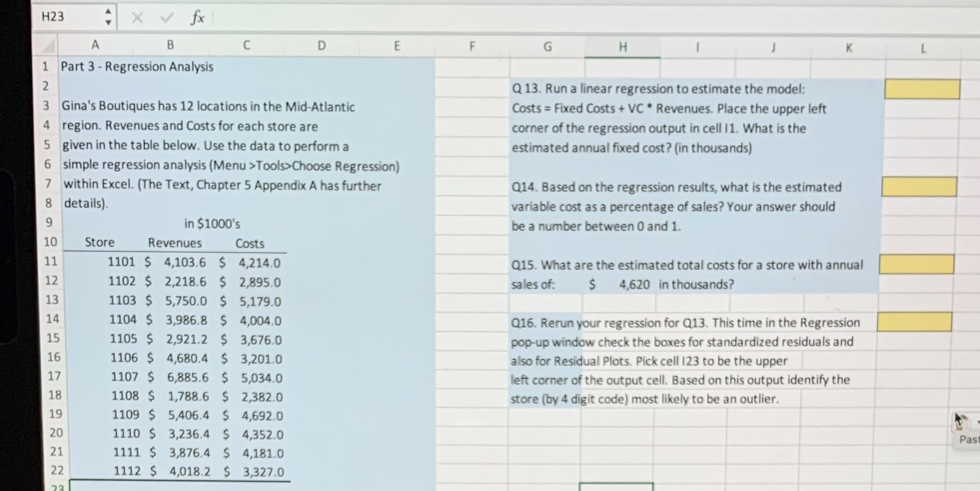The width and height of the screenshot is (980, 491).
Task: Click the confirm checkmark in formula bar
Action: tap(167, 17)
